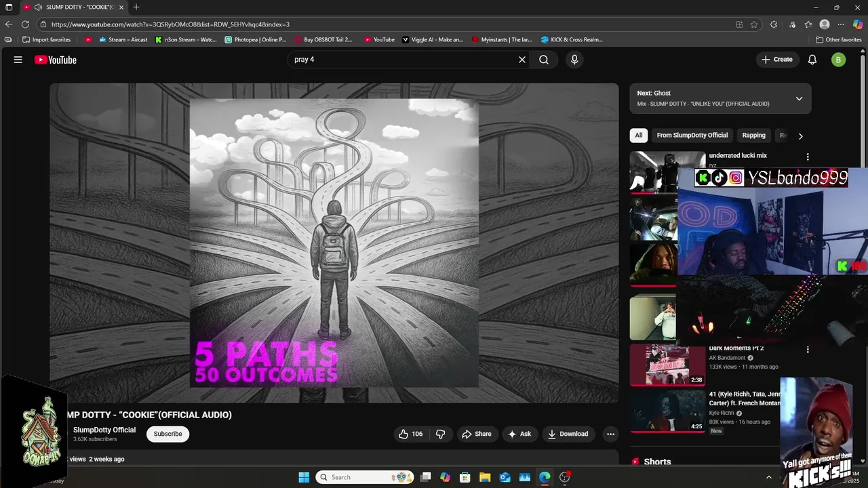The width and height of the screenshot is (868, 488).
Task: Switch to OBS Studio taskbar icon
Action: 565,477
